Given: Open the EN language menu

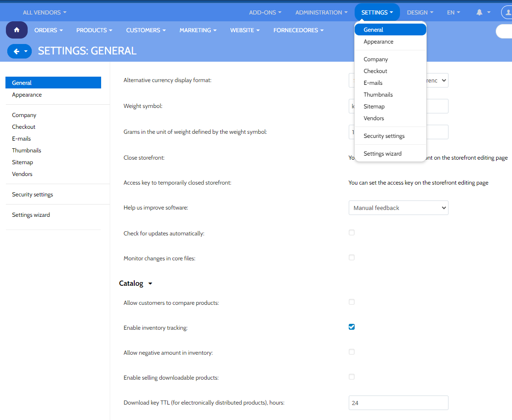Looking at the screenshot, I should (x=453, y=12).
